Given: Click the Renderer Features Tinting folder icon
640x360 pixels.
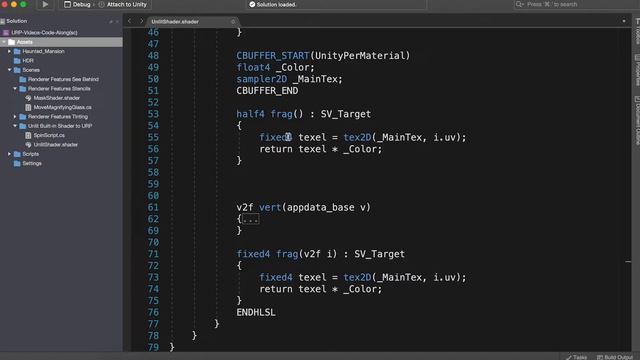Looking at the screenshot, I should (x=23, y=117).
